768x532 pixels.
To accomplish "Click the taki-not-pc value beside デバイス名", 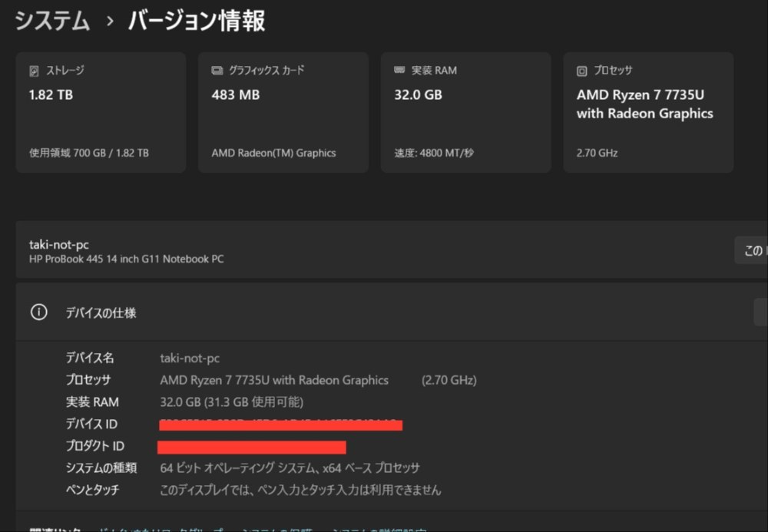I will tap(190, 359).
